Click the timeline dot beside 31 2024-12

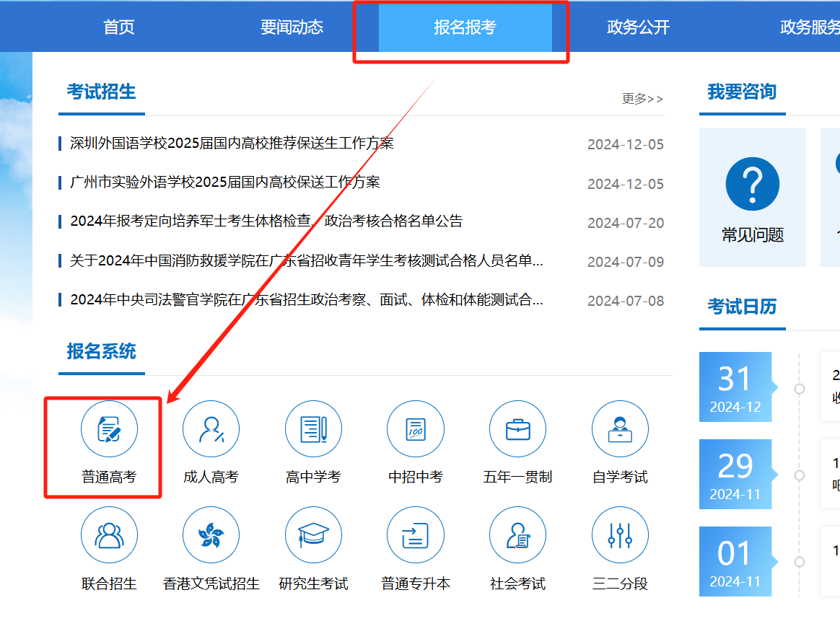[800, 389]
